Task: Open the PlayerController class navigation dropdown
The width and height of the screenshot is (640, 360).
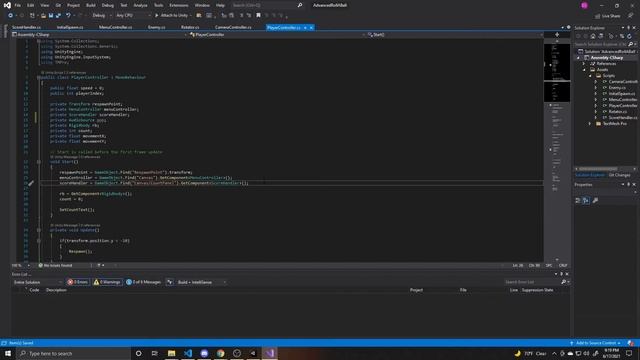Action: 277,35
